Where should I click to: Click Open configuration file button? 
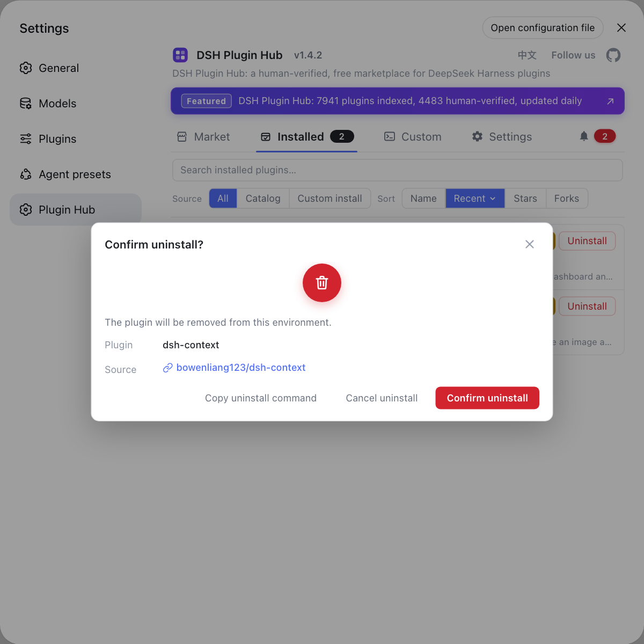tap(543, 28)
